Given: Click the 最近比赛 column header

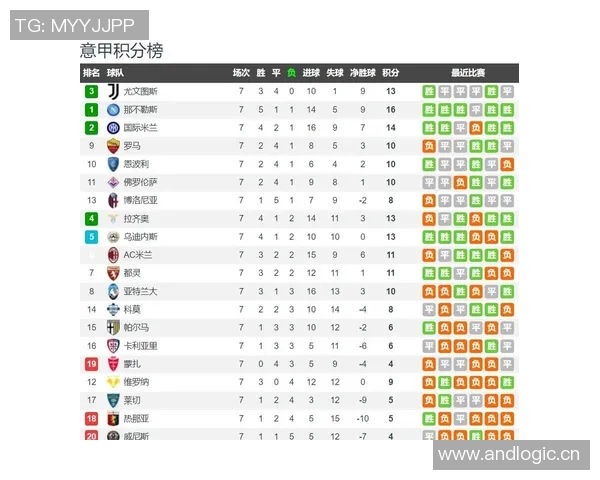Looking at the screenshot, I should [468, 73].
